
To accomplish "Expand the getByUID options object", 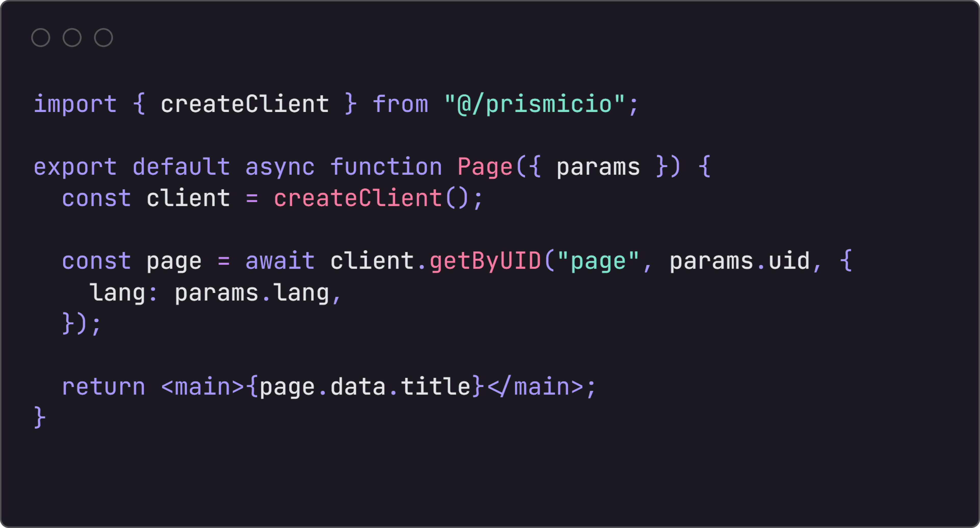I will [x=849, y=260].
